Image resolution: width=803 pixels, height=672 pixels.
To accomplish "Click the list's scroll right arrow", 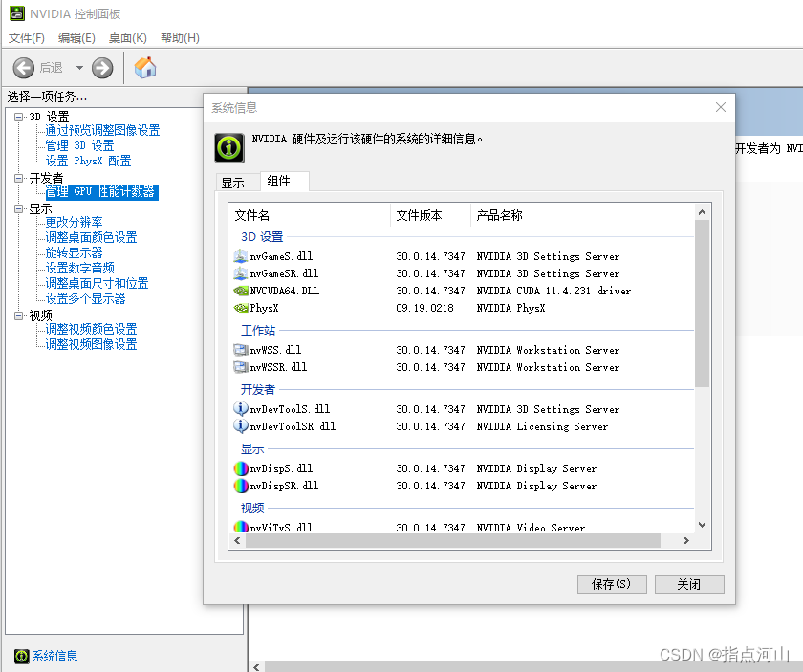I will (686, 541).
